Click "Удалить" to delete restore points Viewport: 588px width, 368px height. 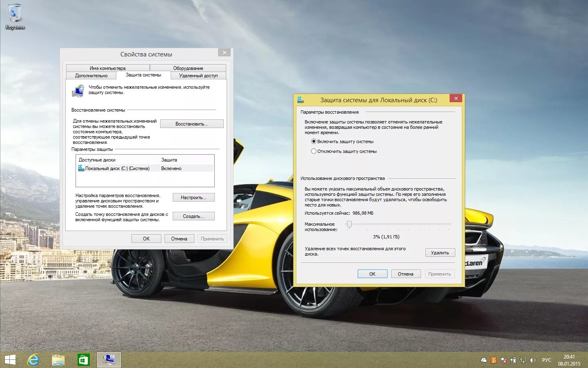tap(440, 252)
